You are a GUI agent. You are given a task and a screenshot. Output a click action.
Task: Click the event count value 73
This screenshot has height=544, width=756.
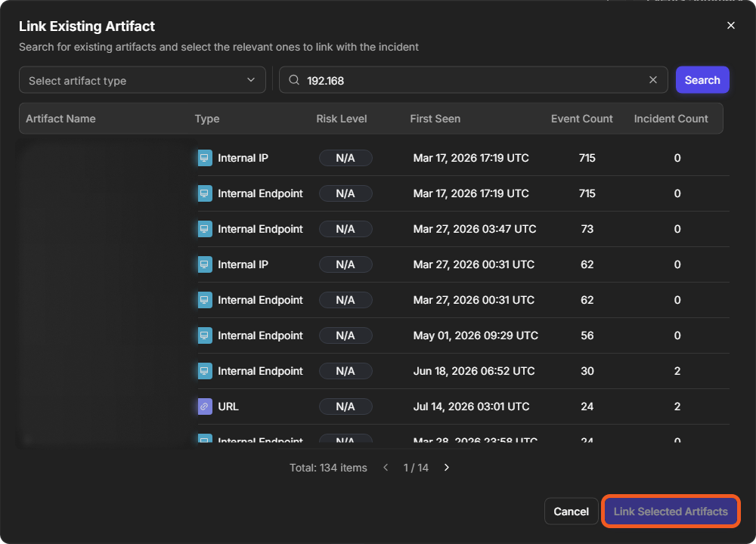(x=587, y=230)
